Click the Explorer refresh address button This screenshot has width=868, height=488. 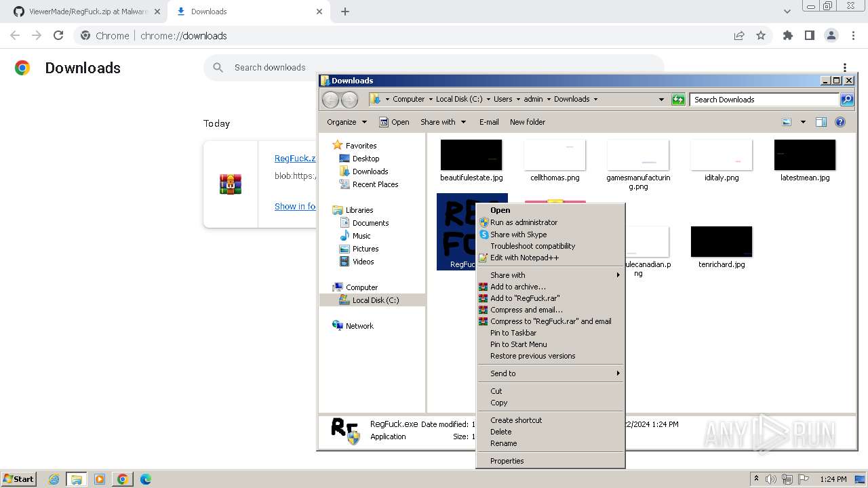click(678, 100)
